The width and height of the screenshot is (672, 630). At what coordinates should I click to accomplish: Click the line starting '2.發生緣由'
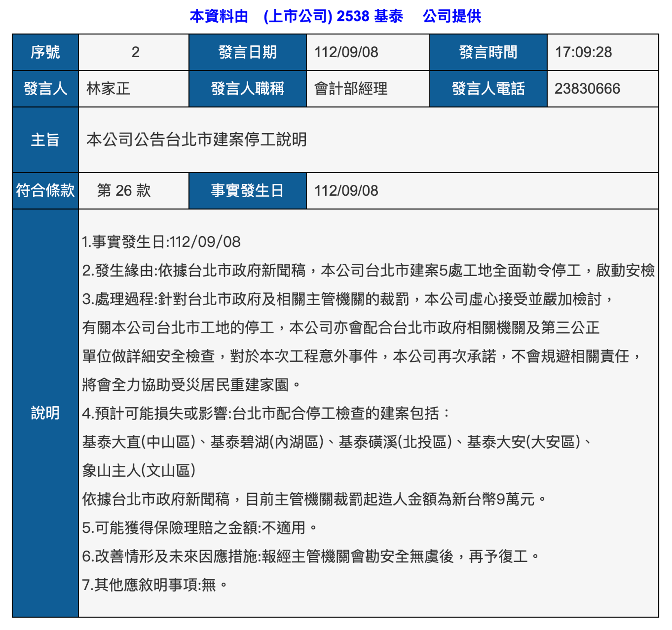(x=368, y=271)
